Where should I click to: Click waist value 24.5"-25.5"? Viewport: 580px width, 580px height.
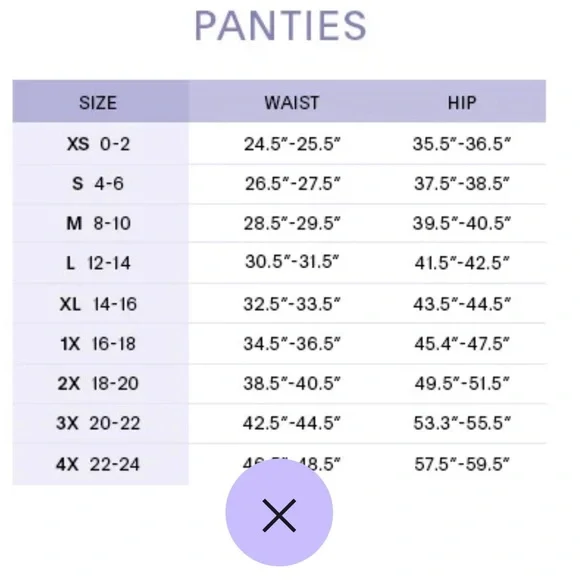[291, 144]
